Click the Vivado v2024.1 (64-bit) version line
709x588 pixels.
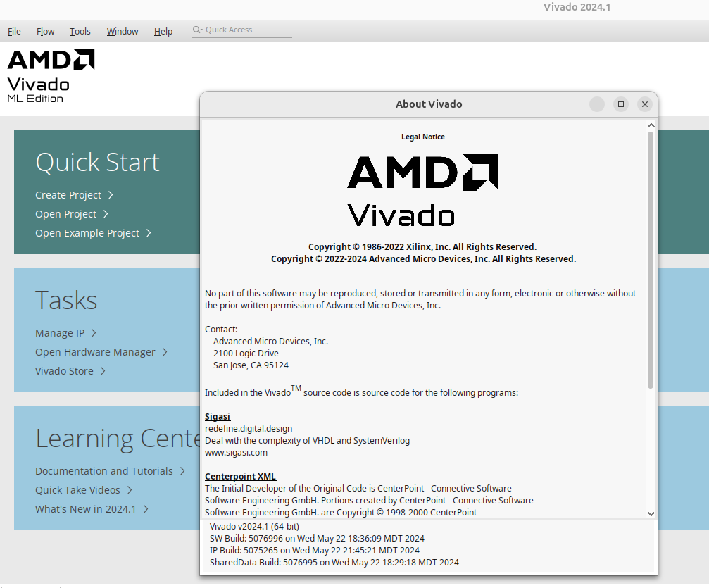[254, 526]
